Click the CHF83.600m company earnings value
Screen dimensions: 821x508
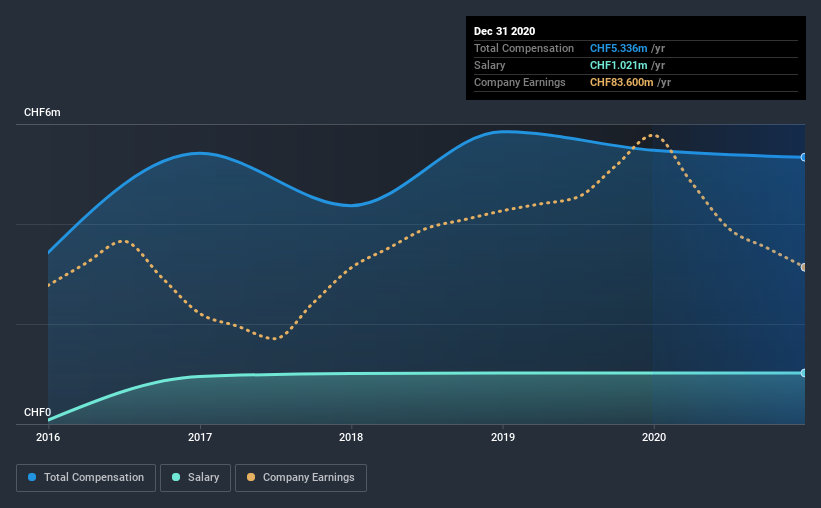tap(622, 82)
